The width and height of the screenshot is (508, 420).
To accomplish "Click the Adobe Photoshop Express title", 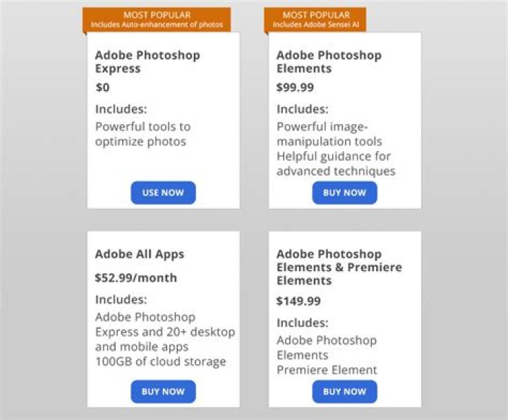I will (x=147, y=62).
